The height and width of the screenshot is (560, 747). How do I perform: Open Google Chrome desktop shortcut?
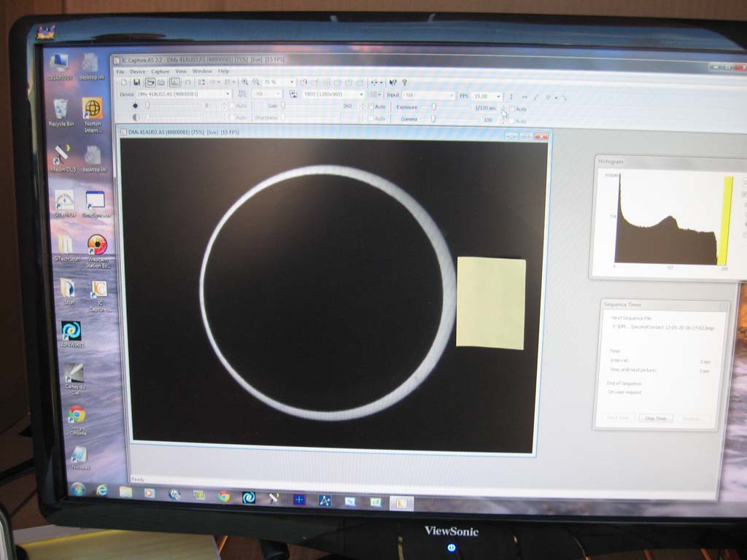point(77,420)
